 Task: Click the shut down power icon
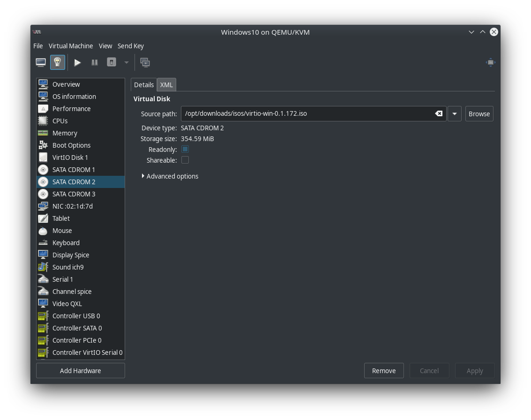tap(112, 62)
